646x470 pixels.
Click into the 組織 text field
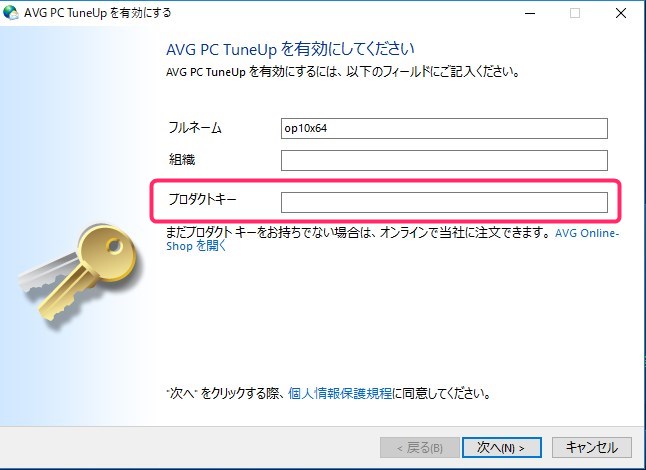point(444,160)
